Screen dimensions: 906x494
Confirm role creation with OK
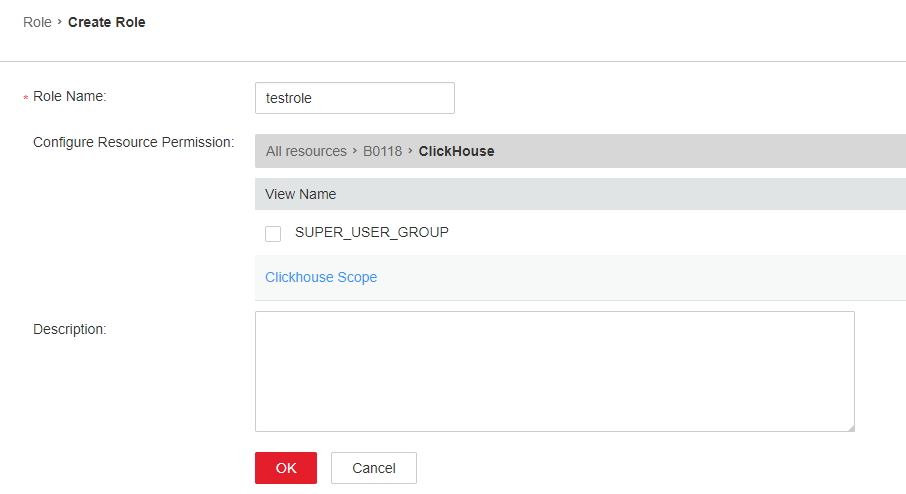pyautogui.click(x=286, y=468)
